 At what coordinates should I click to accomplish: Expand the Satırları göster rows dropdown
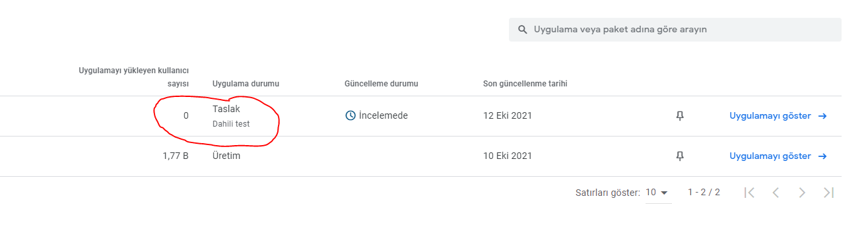point(657,193)
